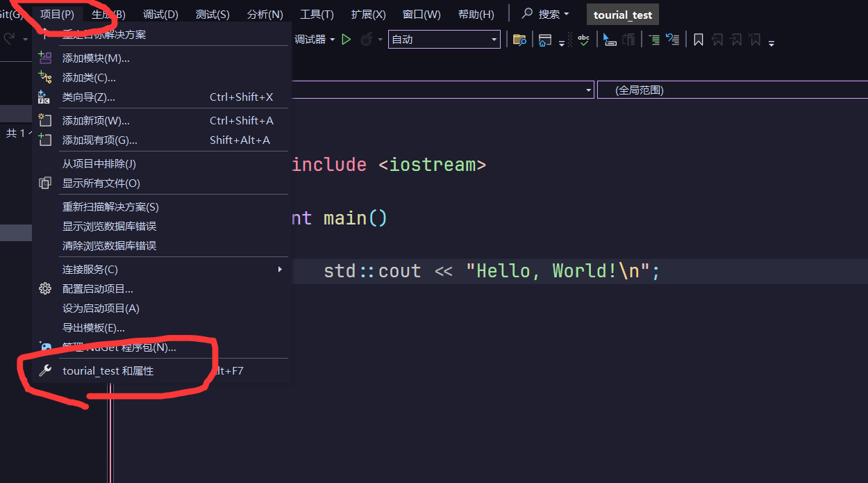Click the bookmark icon in toolbar

click(699, 40)
